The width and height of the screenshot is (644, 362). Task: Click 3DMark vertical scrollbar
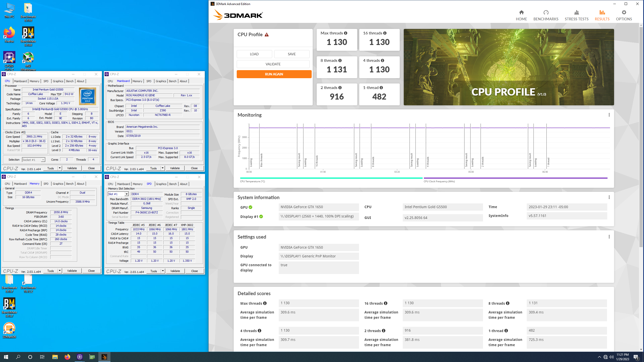click(641, 137)
